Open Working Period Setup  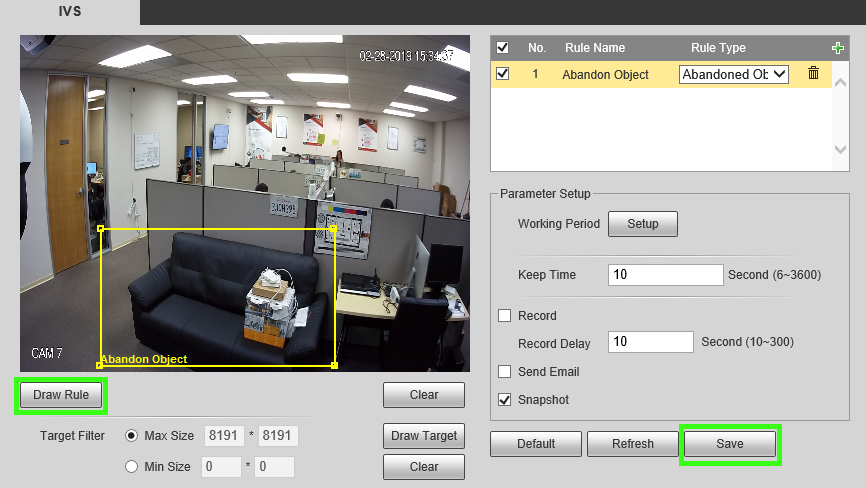pos(642,224)
